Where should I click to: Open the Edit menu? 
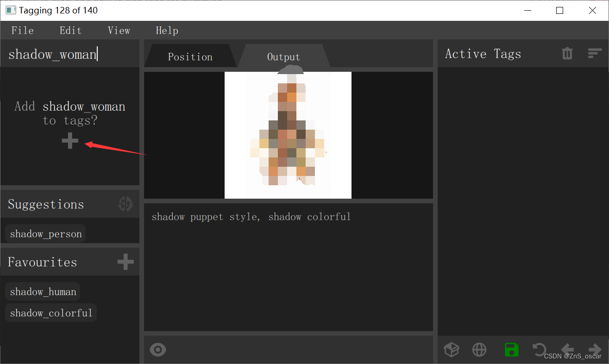tap(70, 30)
